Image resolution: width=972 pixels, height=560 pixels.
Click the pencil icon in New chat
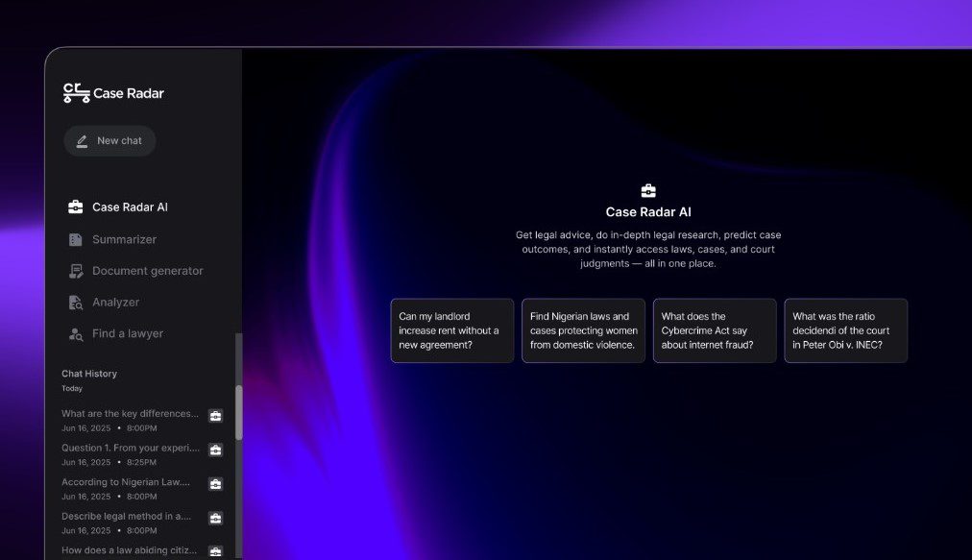coord(83,141)
